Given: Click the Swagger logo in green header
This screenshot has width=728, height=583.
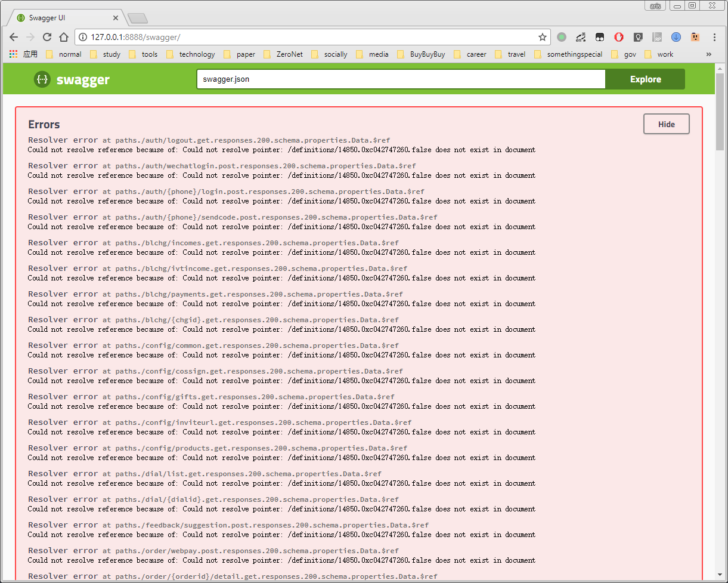Looking at the screenshot, I should [72, 79].
